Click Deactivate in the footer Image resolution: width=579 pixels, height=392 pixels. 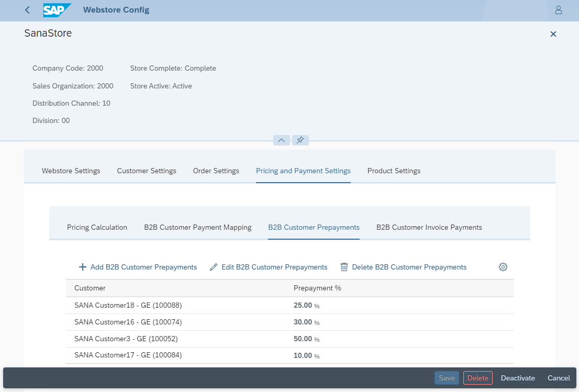pyautogui.click(x=518, y=378)
